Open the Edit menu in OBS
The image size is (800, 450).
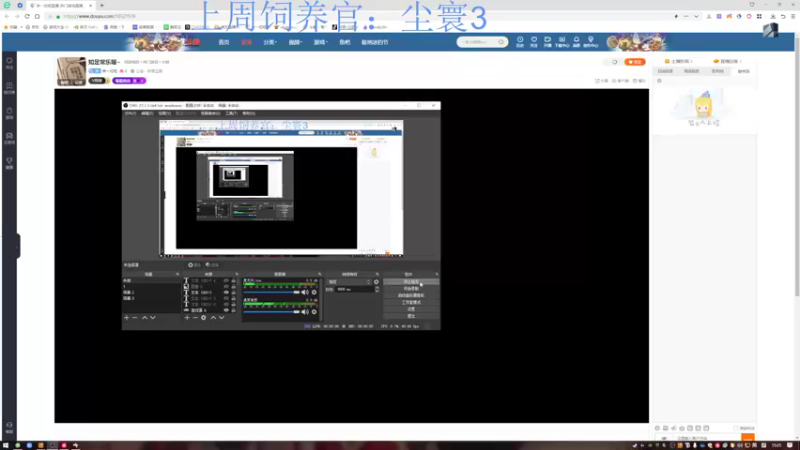pos(147,113)
